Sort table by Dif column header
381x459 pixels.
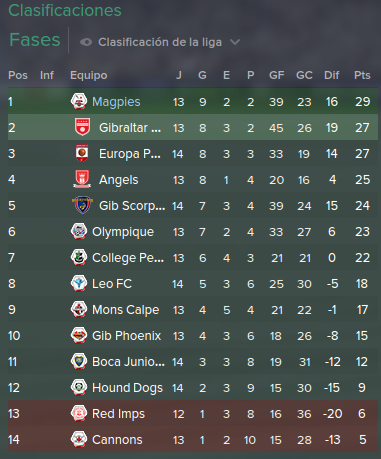coord(332,75)
